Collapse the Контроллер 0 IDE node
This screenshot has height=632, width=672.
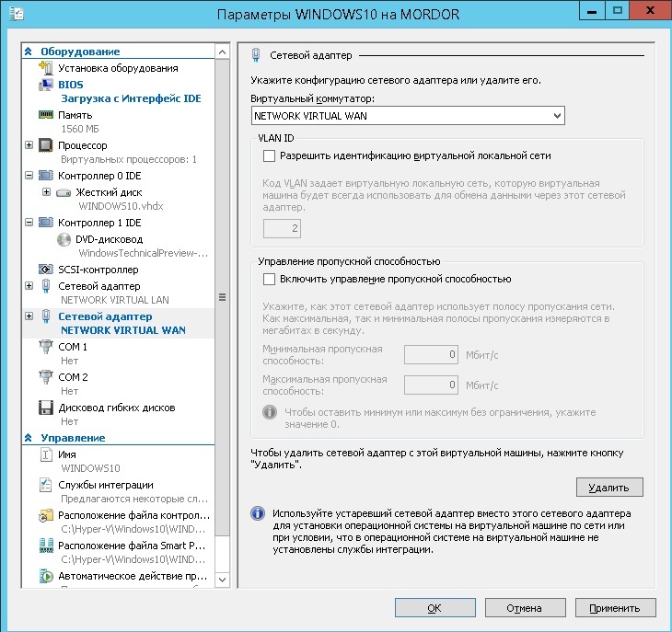coord(29,175)
